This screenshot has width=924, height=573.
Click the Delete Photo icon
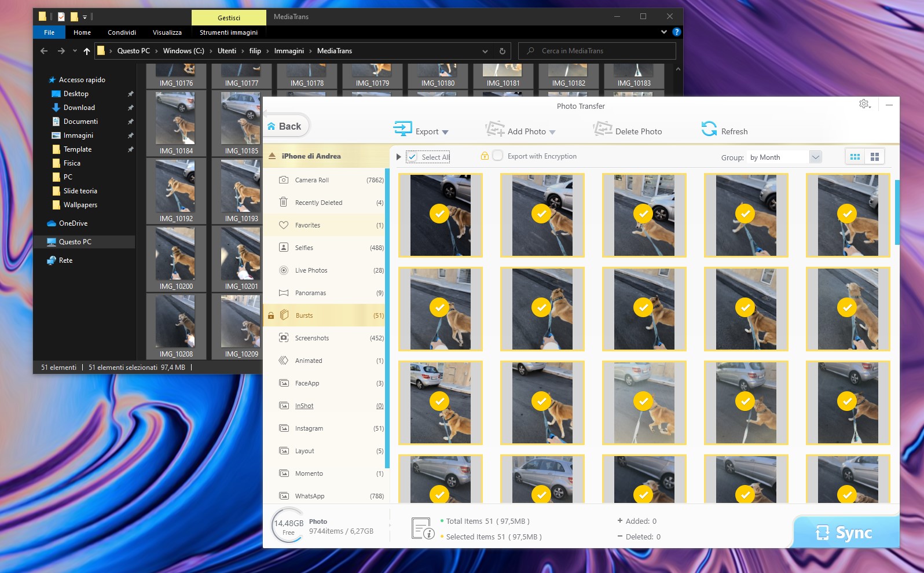(603, 128)
